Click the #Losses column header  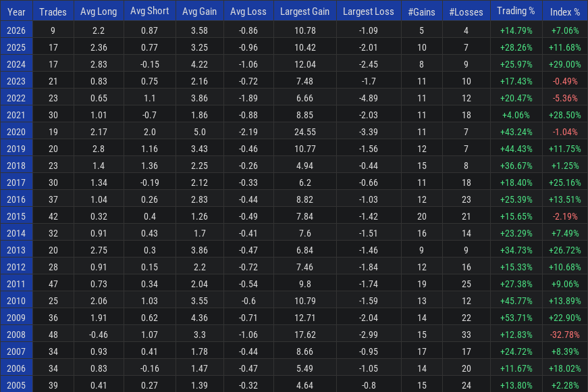466,11
